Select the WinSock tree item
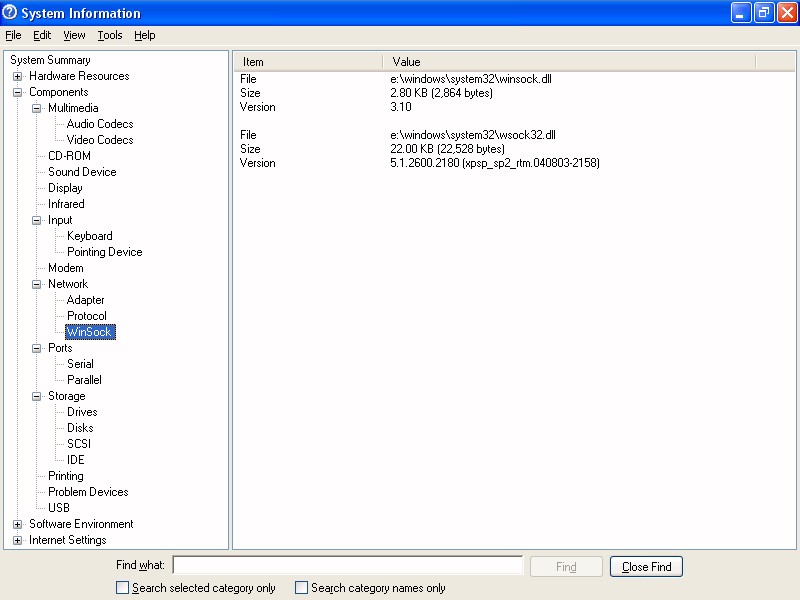Viewport: 800px width, 600px height. coord(90,332)
